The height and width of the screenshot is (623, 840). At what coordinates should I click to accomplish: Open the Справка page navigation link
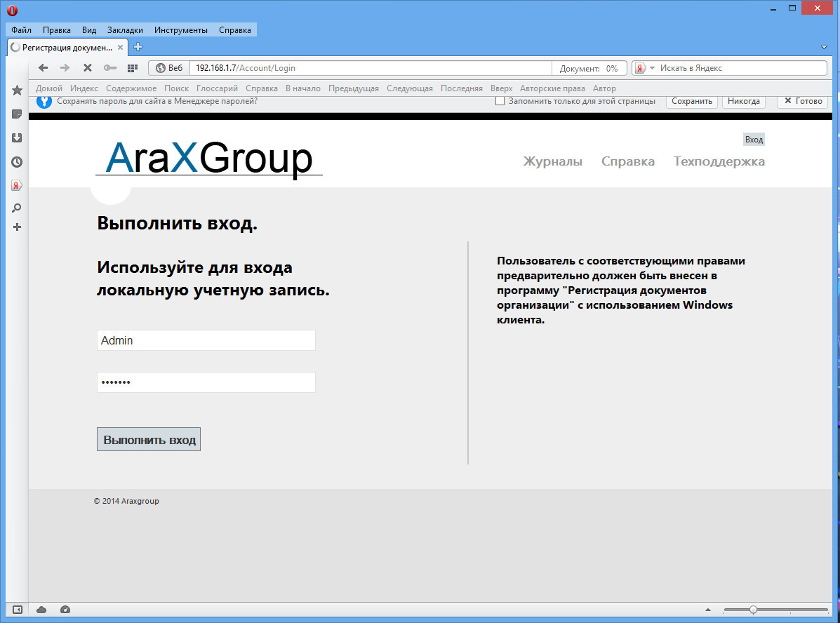628,161
